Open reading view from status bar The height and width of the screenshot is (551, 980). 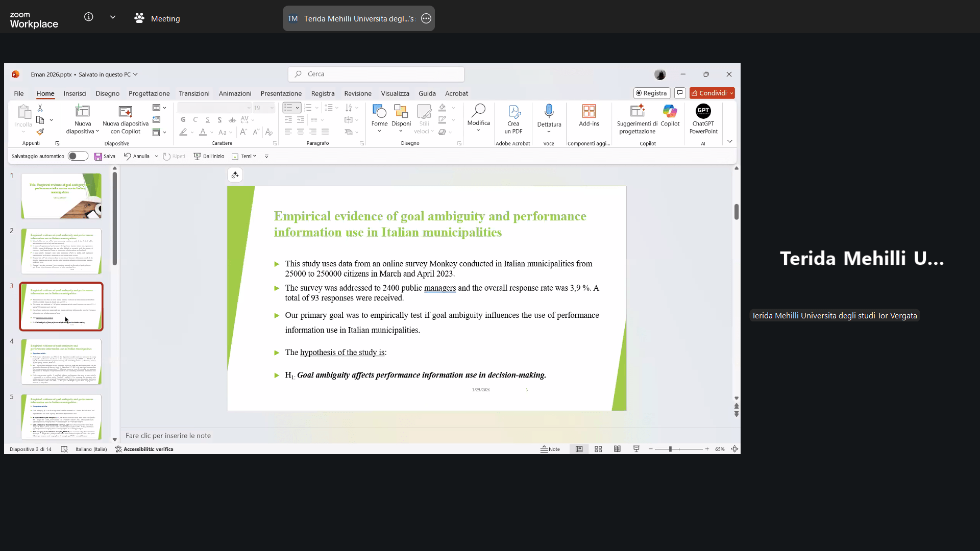(x=617, y=449)
